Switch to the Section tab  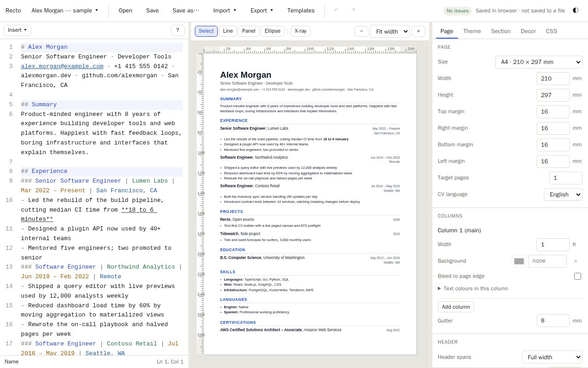click(x=501, y=31)
